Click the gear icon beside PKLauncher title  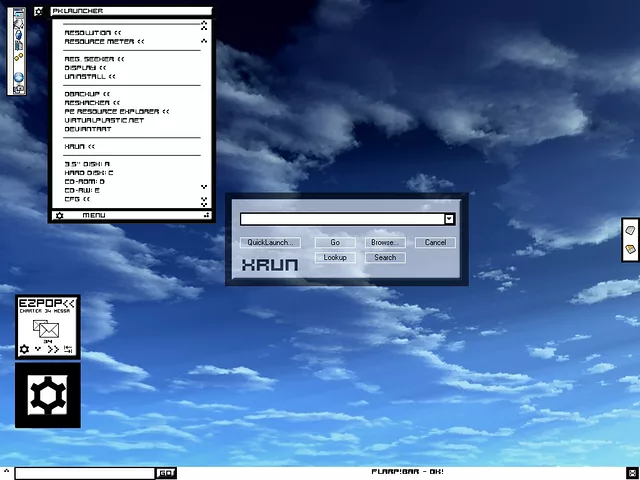[x=38, y=11]
